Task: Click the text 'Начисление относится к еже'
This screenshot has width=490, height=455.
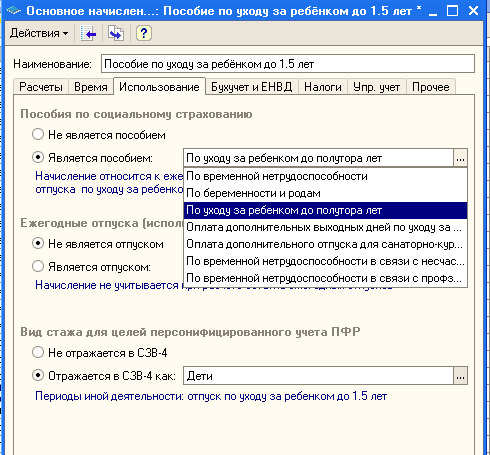Action: coord(109,176)
